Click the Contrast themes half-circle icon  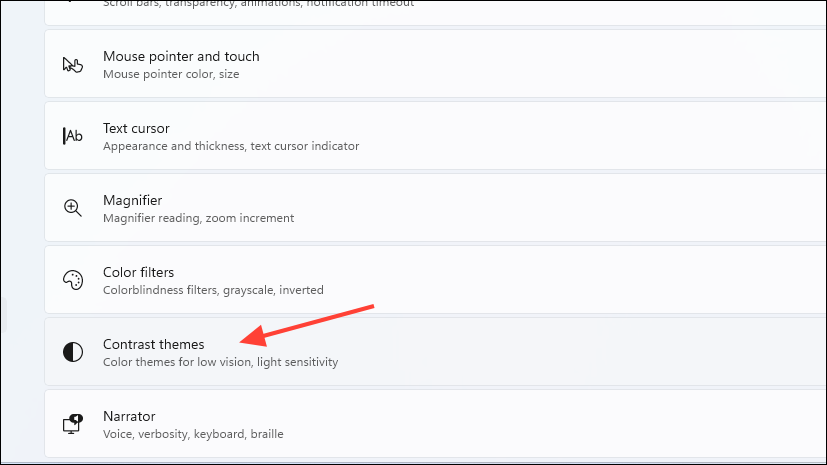tap(72, 352)
